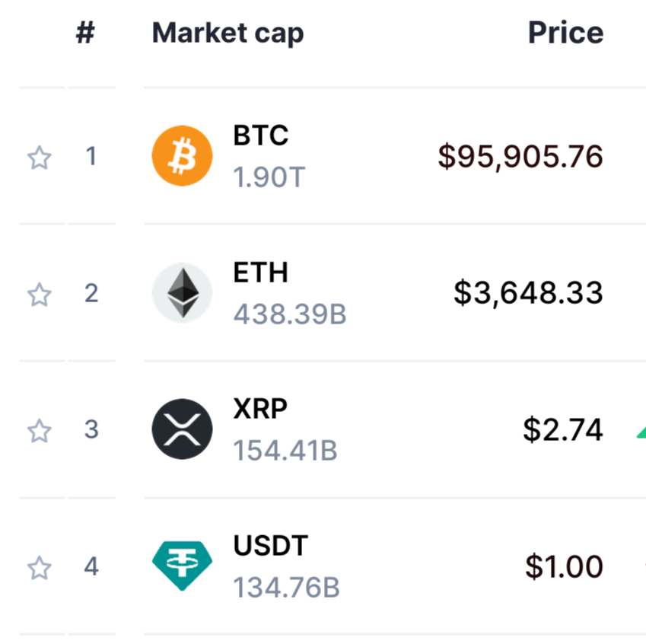
Task: Open the BTC ticker link
Action: (260, 135)
